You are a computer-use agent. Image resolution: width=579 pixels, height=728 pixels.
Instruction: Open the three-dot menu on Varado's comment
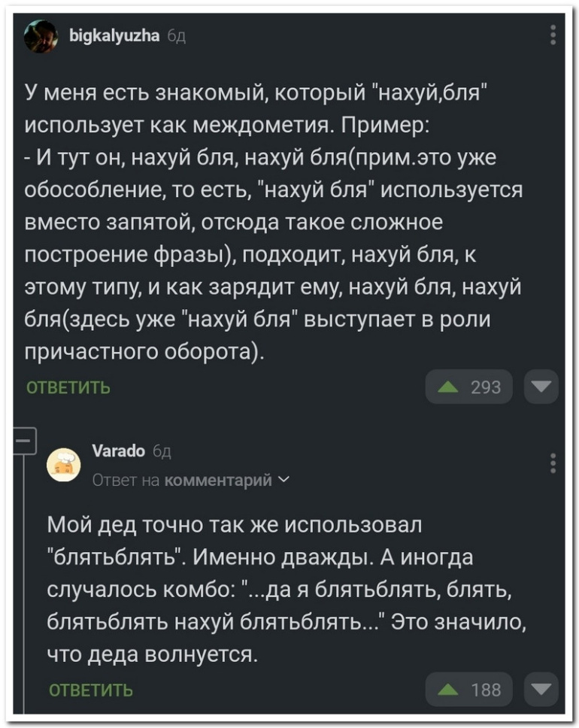click(553, 464)
